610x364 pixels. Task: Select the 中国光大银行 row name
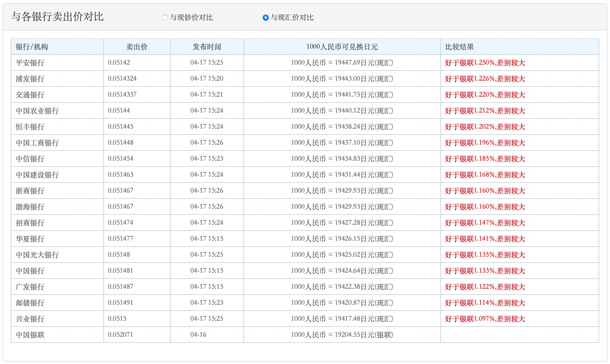[x=37, y=255]
